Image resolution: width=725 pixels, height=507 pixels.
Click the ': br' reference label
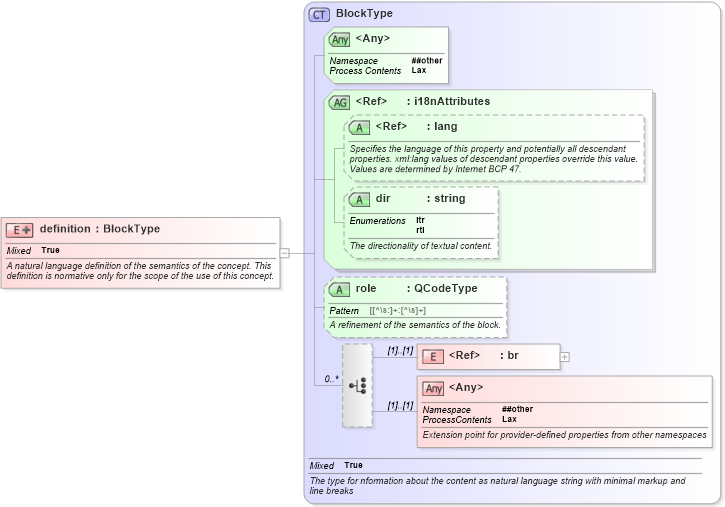[x=509, y=355]
